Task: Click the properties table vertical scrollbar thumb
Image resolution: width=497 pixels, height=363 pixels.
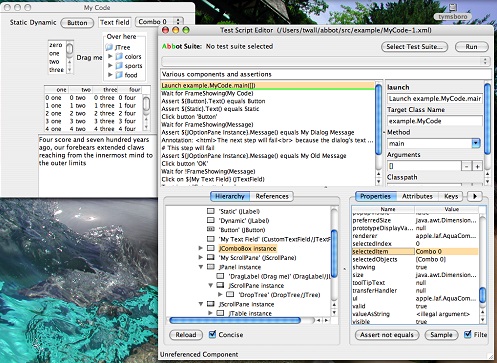Action: coord(482,295)
